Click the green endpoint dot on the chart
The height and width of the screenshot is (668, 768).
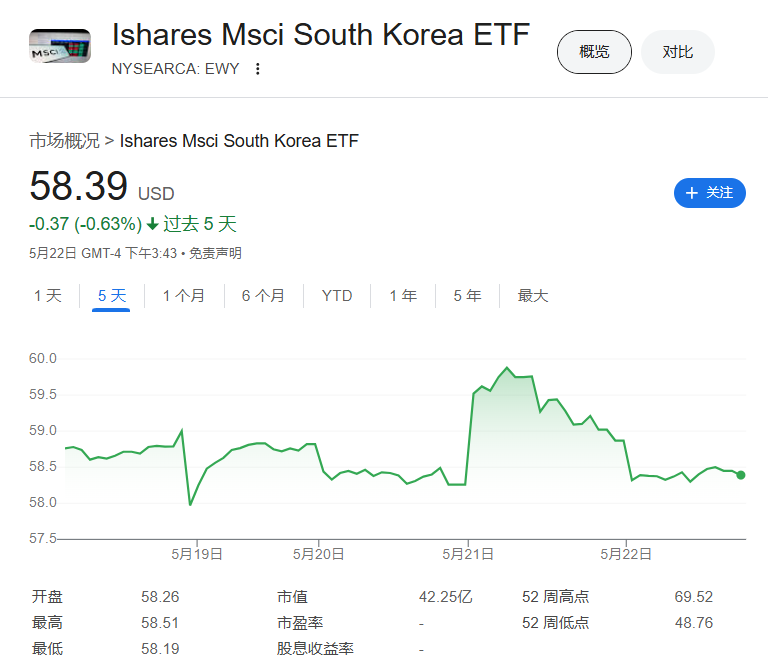click(741, 475)
